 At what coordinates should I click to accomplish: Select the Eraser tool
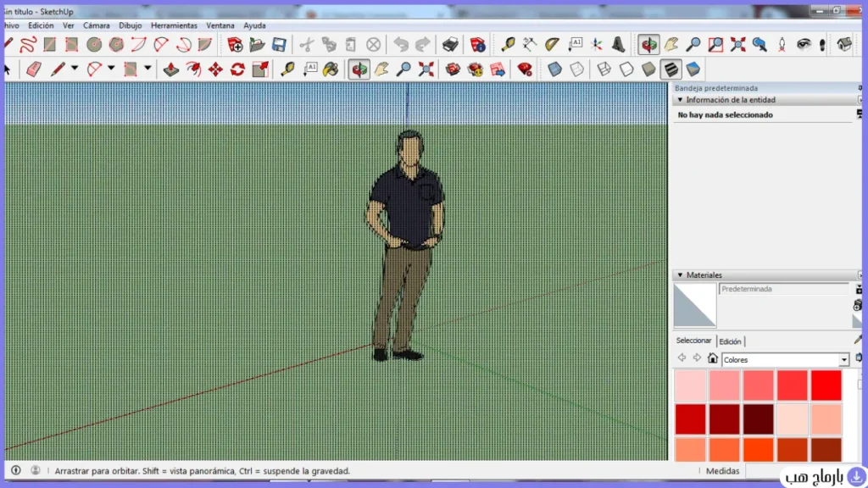(x=34, y=69)
